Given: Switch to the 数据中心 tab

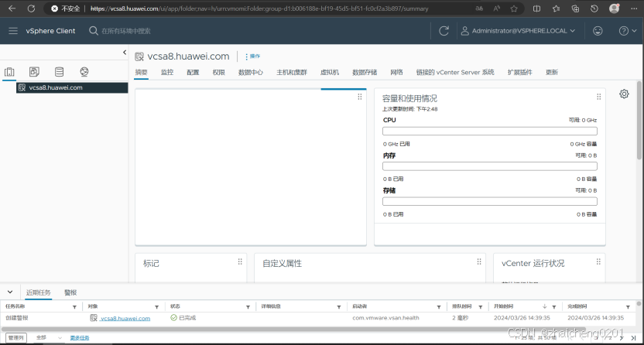Looking at the screenshot, I should click(251, 72).
